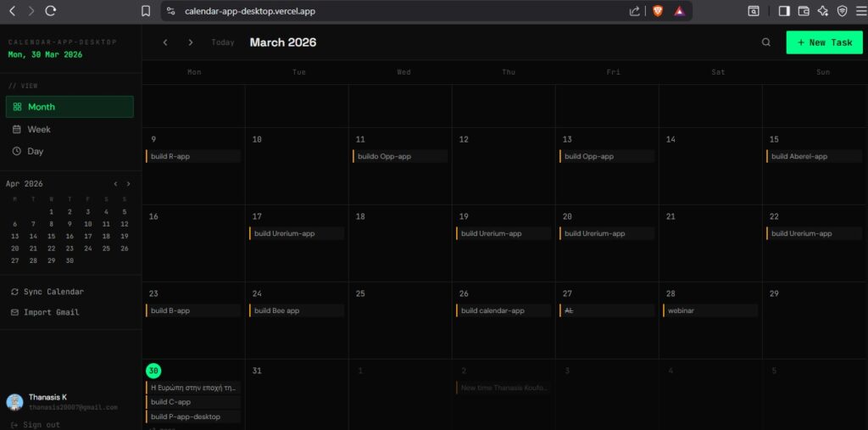Image resolution: width=868 pixels, height=430 pixels.
Task: Click Sync Calendar
Action: coord(47,292)
